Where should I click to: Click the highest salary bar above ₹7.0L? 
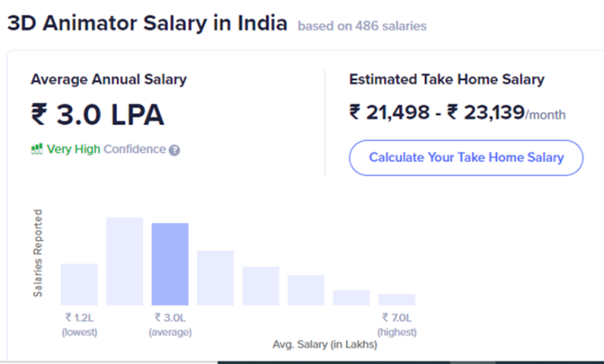(396, 300)
